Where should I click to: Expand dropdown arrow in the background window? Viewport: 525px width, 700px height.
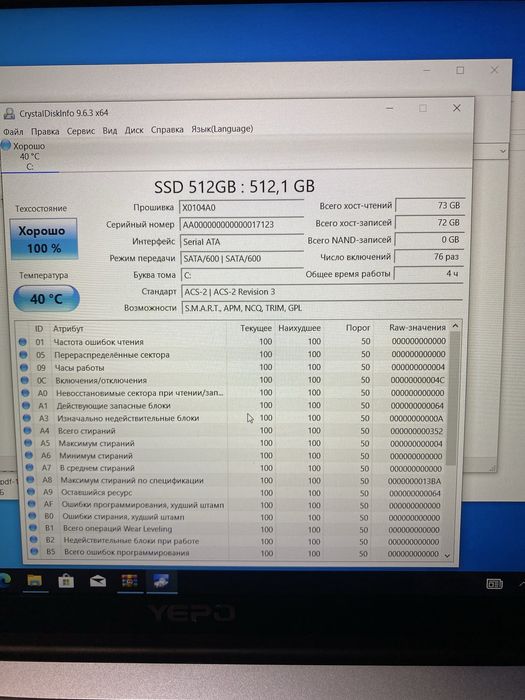pyautogui.click(x=503, y=151)
